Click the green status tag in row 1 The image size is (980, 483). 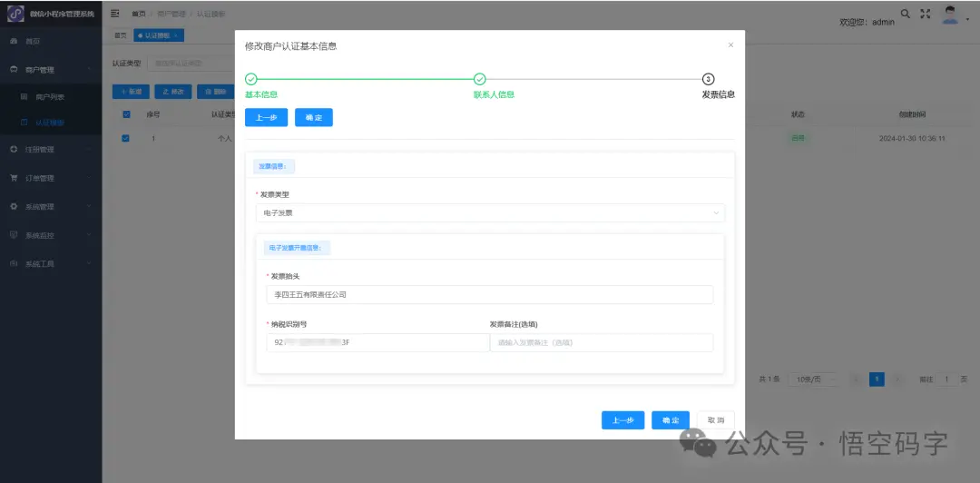point(799,138)
